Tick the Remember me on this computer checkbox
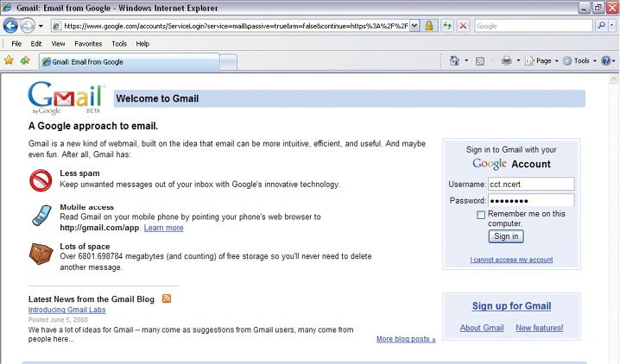The width and height of the screenshot is (620, 364). click(481, 215)
